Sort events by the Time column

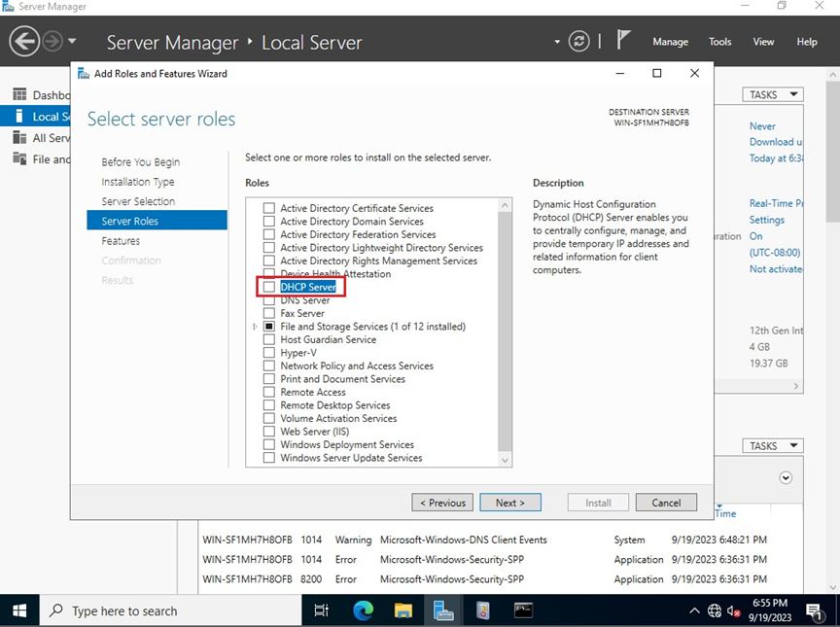(725, 513)
